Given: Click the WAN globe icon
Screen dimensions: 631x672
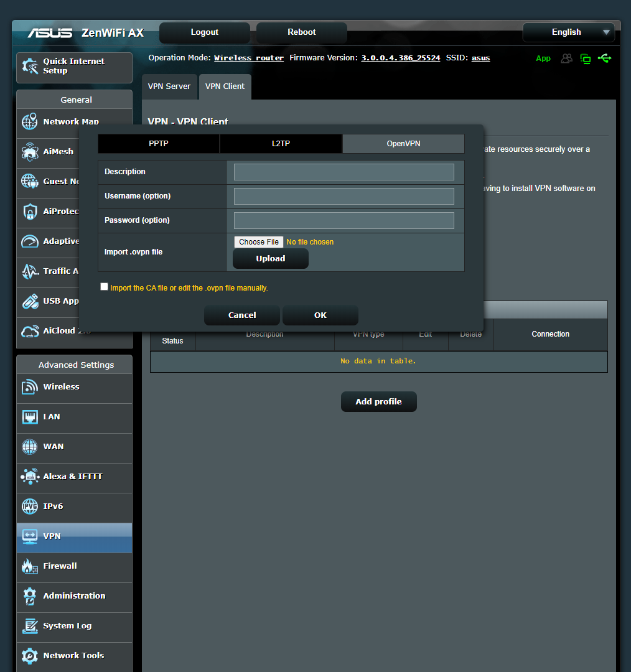Looking at the screenshot, I should [x=30, y=447].
